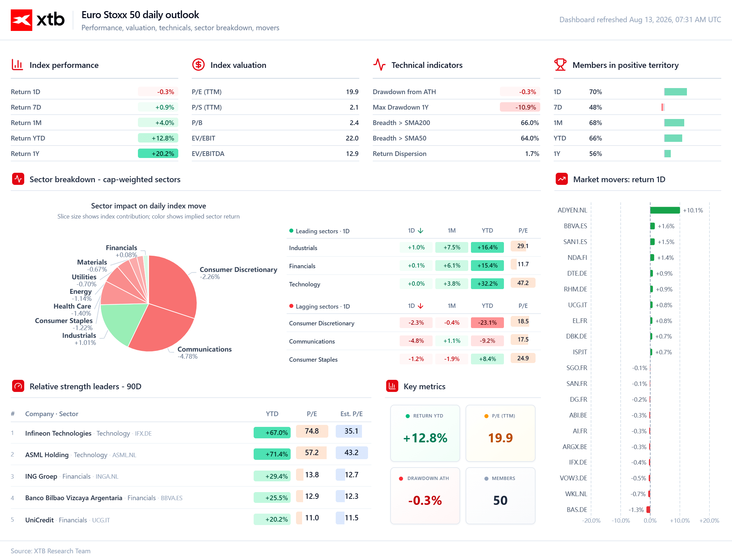This screenshot has height=560, width=732.
Task: Click the XTB logo
Action: coord(38,20)
